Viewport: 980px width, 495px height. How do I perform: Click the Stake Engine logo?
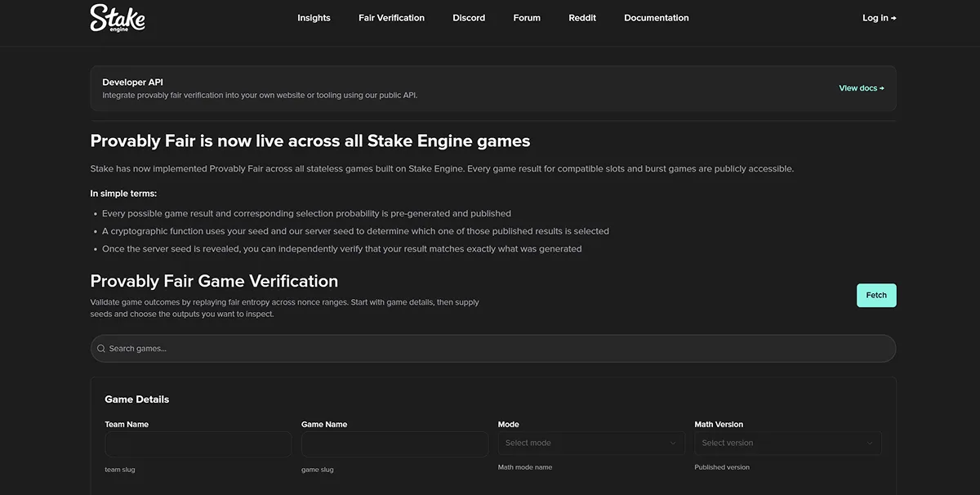click(x=118, y=18)
